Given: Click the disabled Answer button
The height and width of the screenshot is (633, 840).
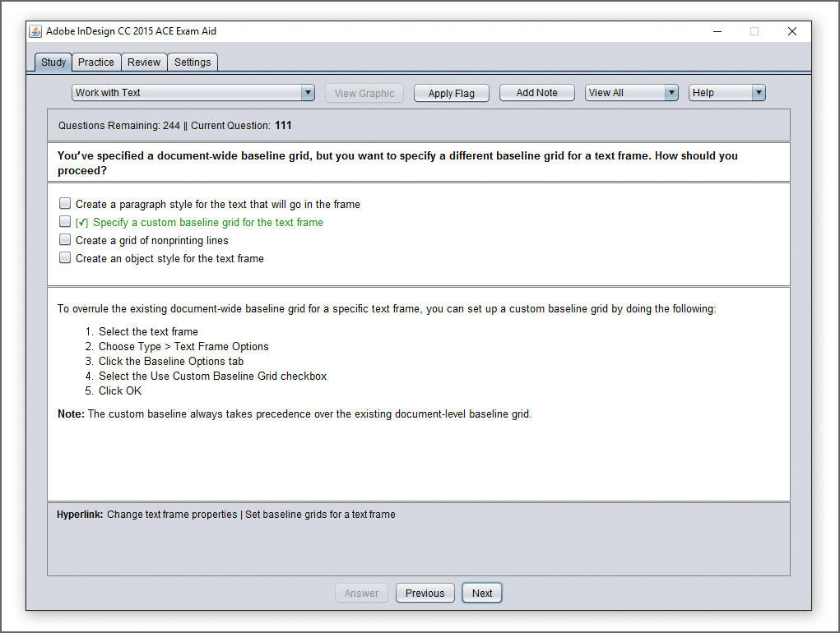Looking at the screenshot, I should 361,593.
